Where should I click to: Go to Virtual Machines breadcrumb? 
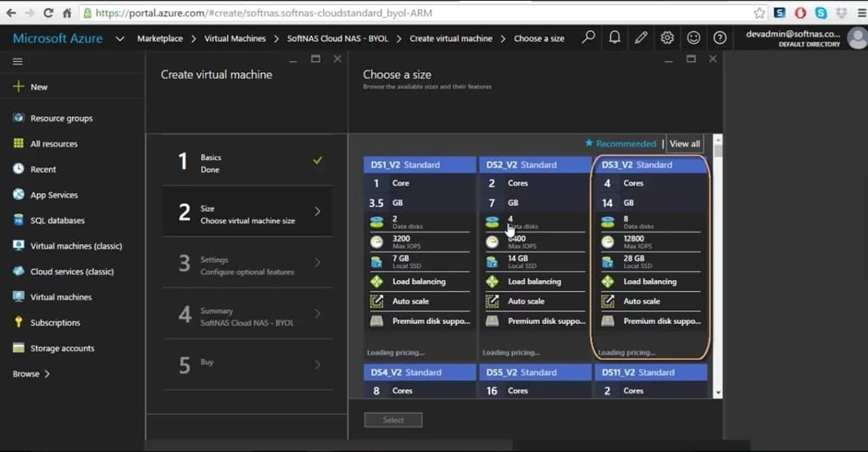[235, 38]
